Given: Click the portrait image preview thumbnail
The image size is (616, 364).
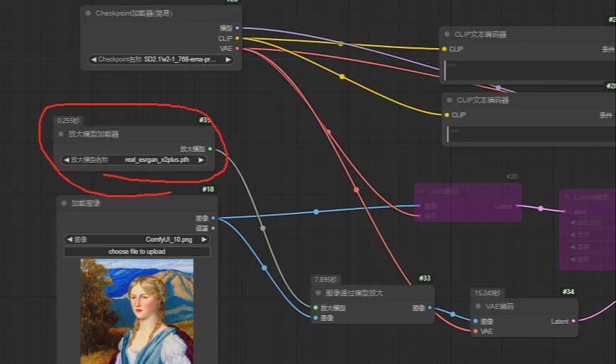Looking at the screenshot, I should (x=136, y=311).
